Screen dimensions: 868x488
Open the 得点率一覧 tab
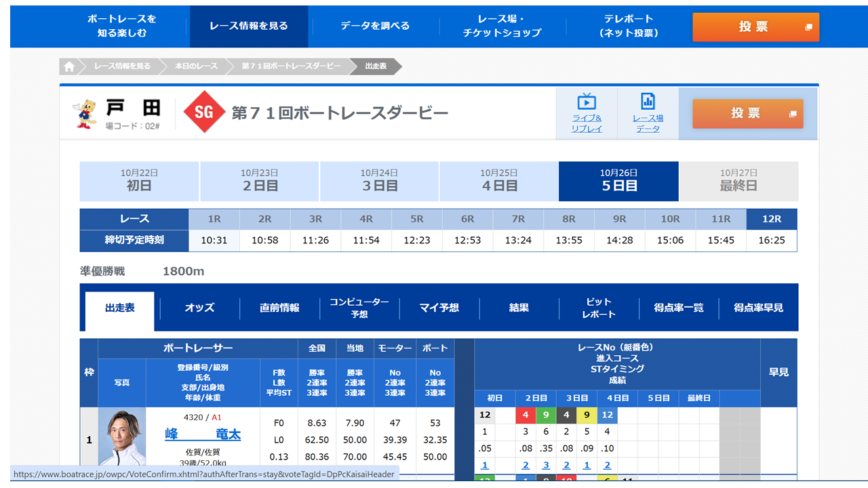coord(679,308)
